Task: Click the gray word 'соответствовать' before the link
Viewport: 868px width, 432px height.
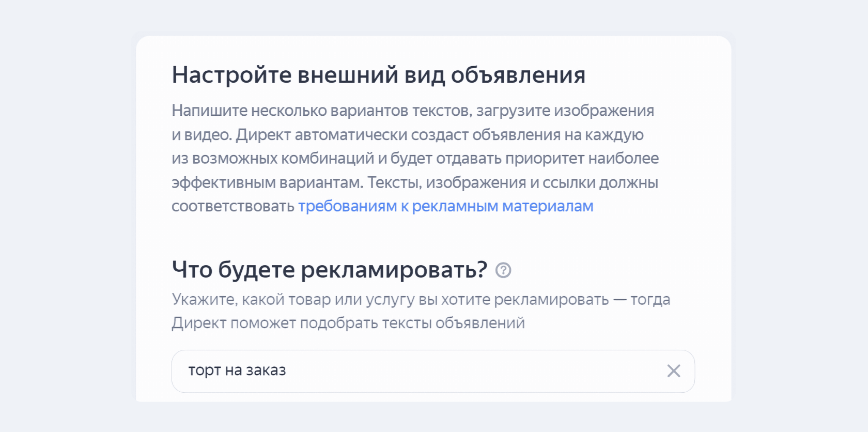Action: pyautogui.click(x=233, y=206)
